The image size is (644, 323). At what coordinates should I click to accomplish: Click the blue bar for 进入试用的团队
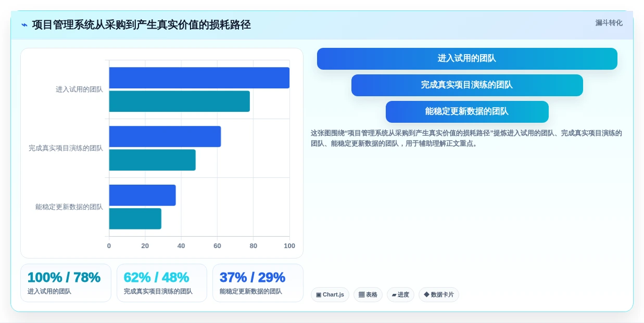(199, 77)
